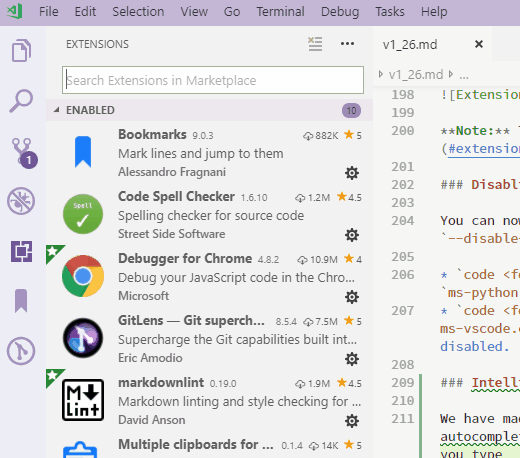Click recommended star badge on markdownlint
Image resolution: width=520 pixels, height=458 pixels.
pyautogui.click(x=53, y=376)
